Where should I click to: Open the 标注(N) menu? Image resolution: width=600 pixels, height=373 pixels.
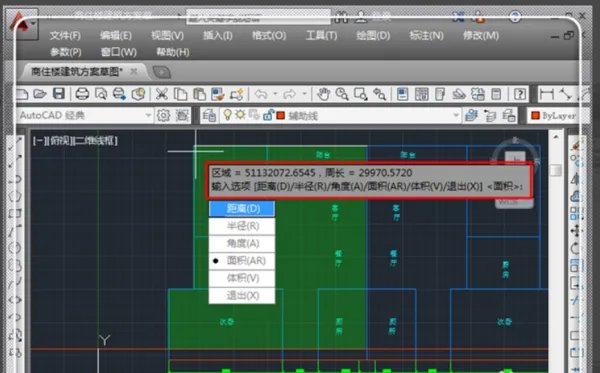[426, 36]
